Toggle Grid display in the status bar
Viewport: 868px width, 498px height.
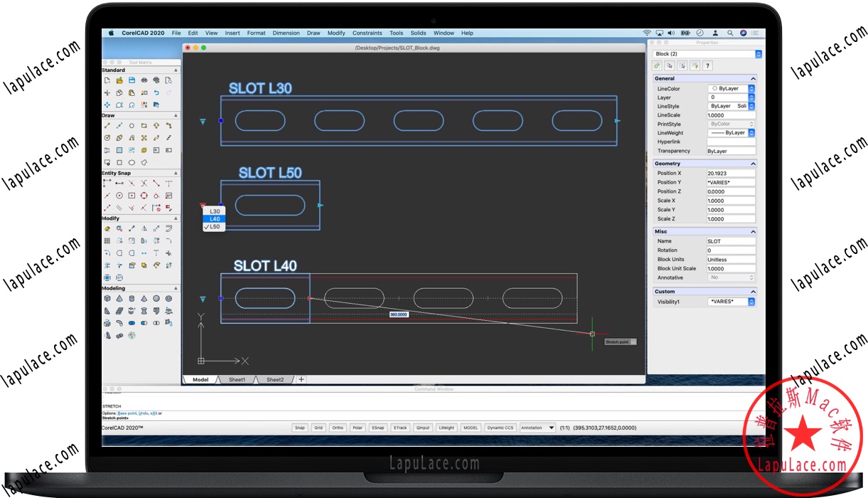click(x=318, y=428)
